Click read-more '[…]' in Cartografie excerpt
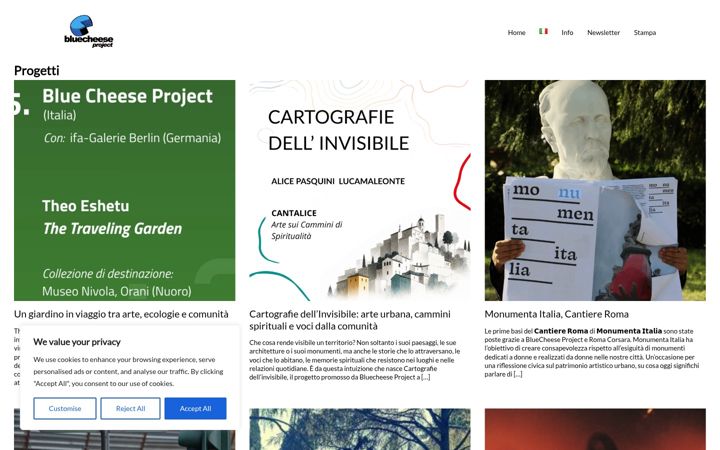 pos(426,377)
